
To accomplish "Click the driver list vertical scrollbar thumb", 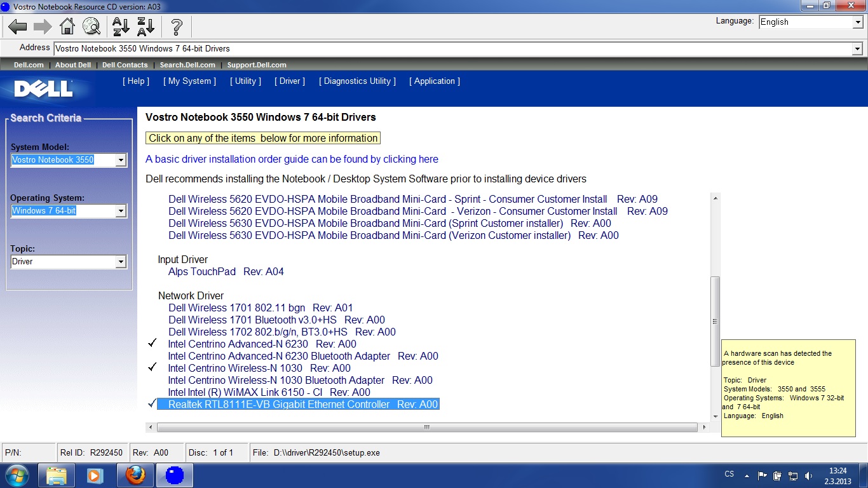I will pos(715,321).
